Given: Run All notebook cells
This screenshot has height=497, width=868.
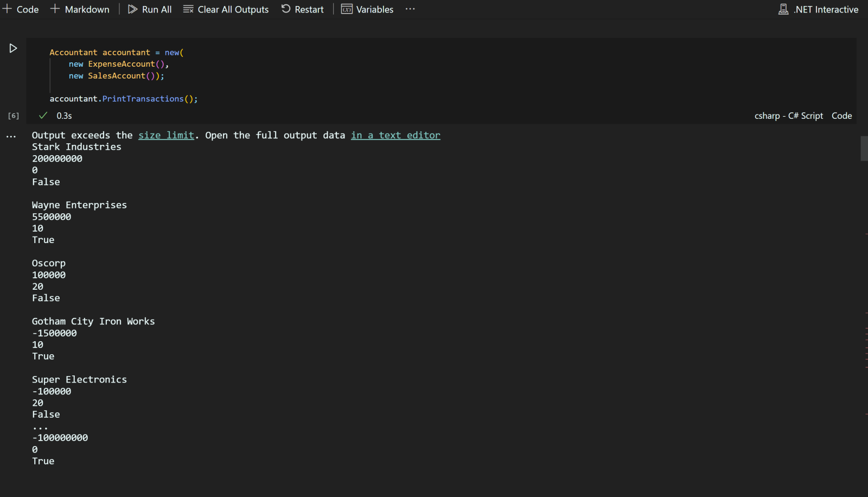Looking at the screenshot, I should pos(150,9).
